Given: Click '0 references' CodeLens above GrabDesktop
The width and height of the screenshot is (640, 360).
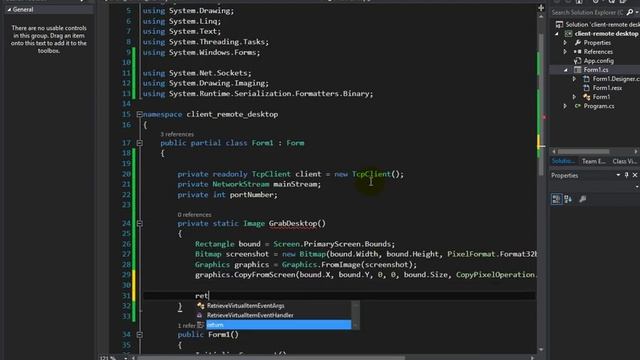Looking at the screenshot, I should [194, 215].
